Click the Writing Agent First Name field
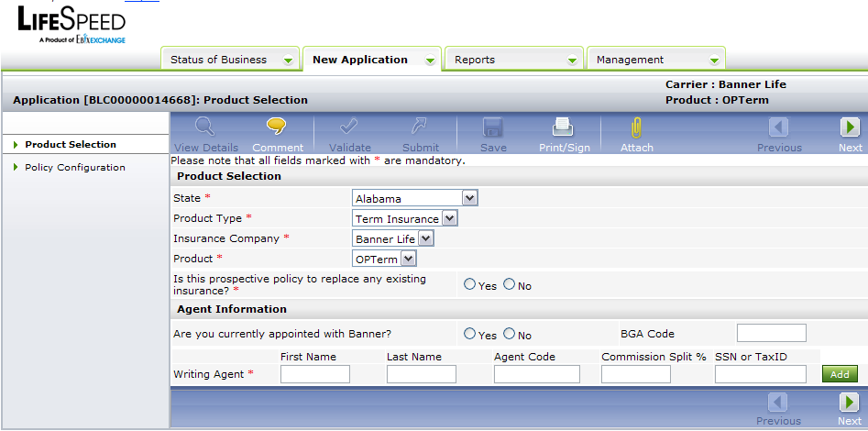This screenshot has height=431, width=868. (315, 374)
